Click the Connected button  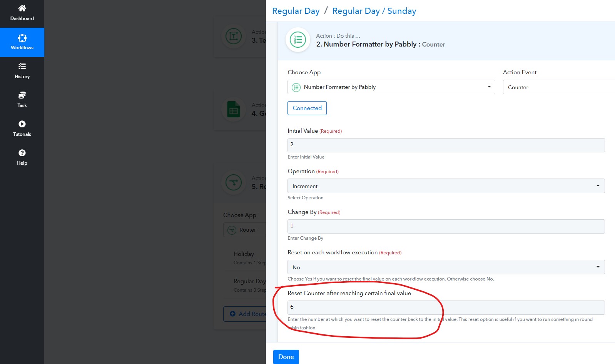307,108
